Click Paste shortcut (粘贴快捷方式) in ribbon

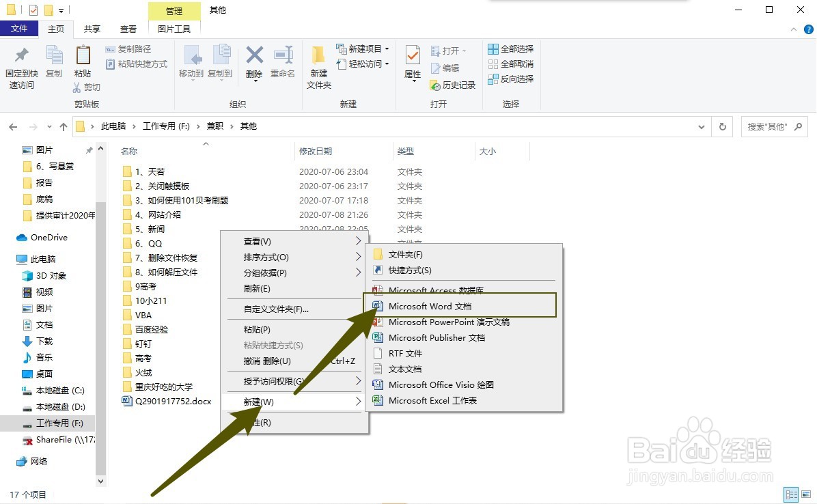[x=137, y=64]
